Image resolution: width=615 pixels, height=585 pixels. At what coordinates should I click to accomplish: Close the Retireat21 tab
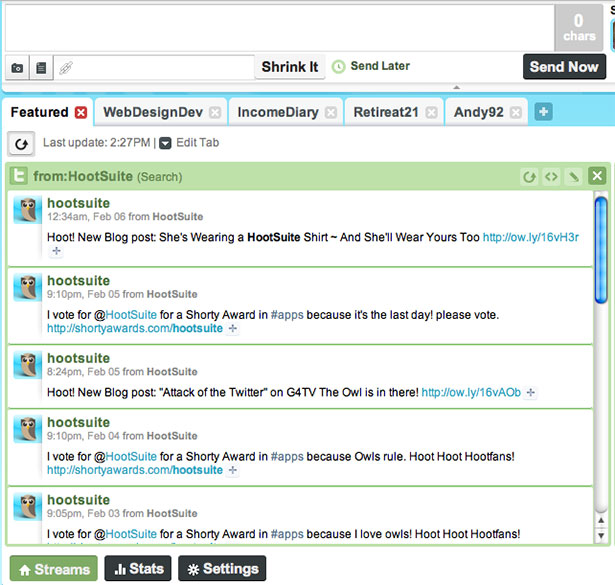click(x=431, y=113)
